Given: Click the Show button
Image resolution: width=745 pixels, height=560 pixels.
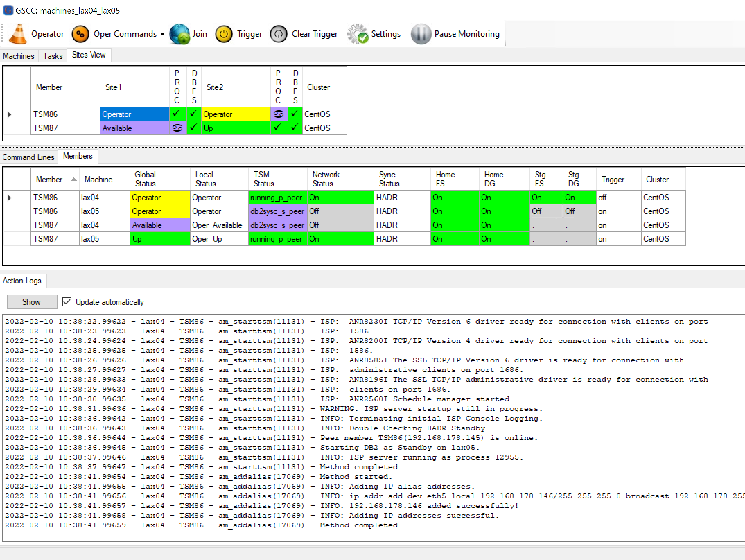Looking at the screenshot, I should (32, 302).
